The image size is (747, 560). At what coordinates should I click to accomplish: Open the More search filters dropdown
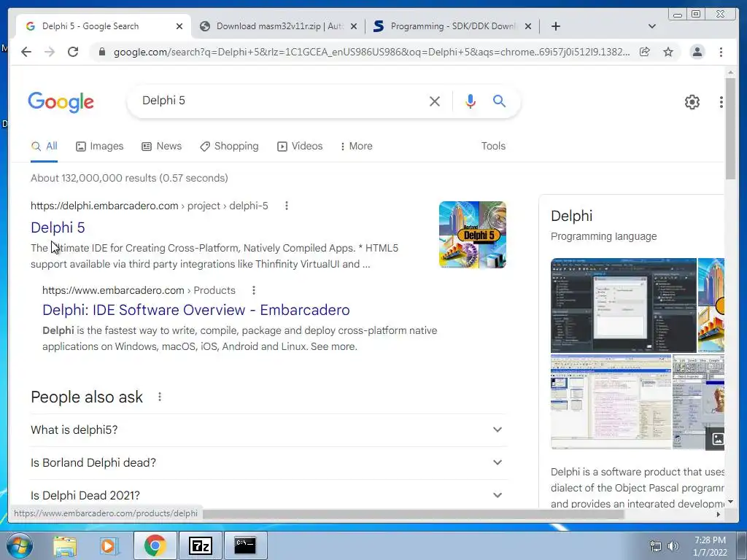click(356, 146)
